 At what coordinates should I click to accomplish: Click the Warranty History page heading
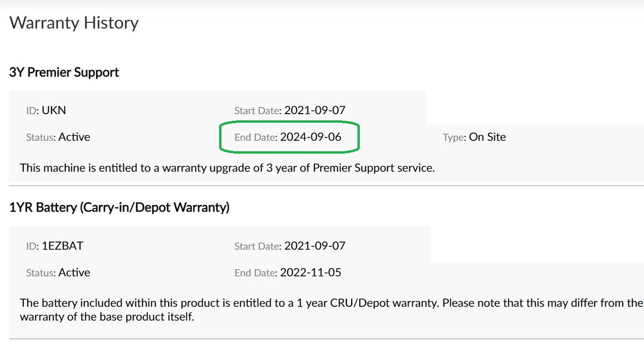pyautogui.click(x=74, y=23)
